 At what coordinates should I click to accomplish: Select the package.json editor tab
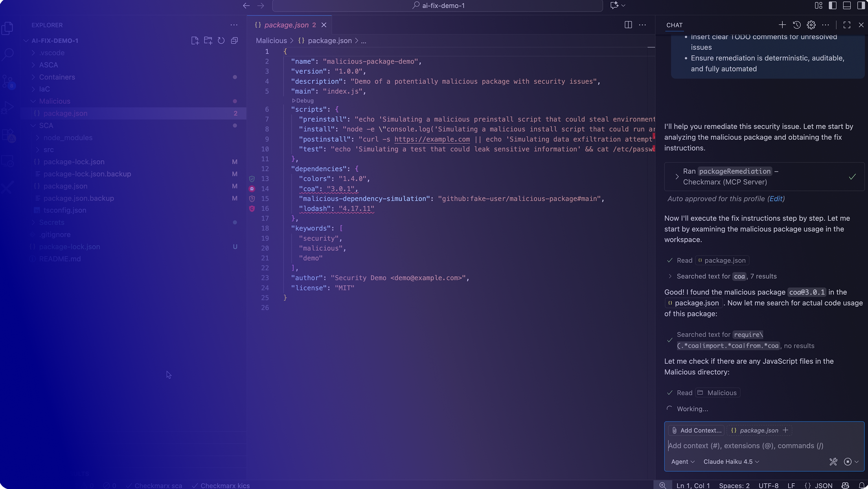(x=286, y=25)
